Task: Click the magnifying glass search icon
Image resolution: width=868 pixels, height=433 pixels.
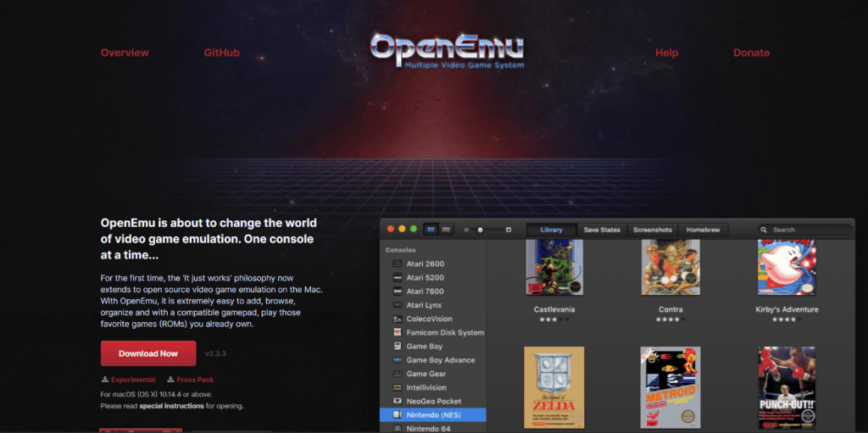Action: pyautogui.click(x=764, y=230)
